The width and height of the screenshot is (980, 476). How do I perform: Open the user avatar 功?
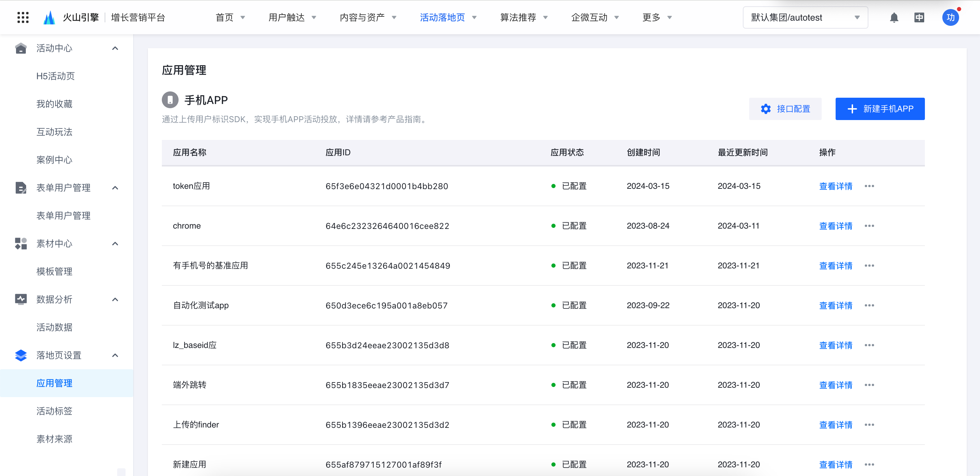950,17
